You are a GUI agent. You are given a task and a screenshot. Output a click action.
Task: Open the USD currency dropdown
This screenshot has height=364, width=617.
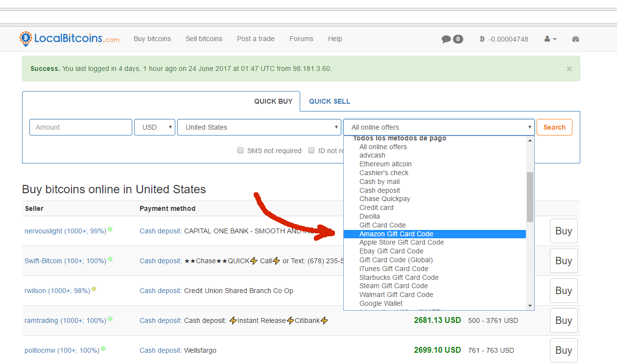point(155,127)
